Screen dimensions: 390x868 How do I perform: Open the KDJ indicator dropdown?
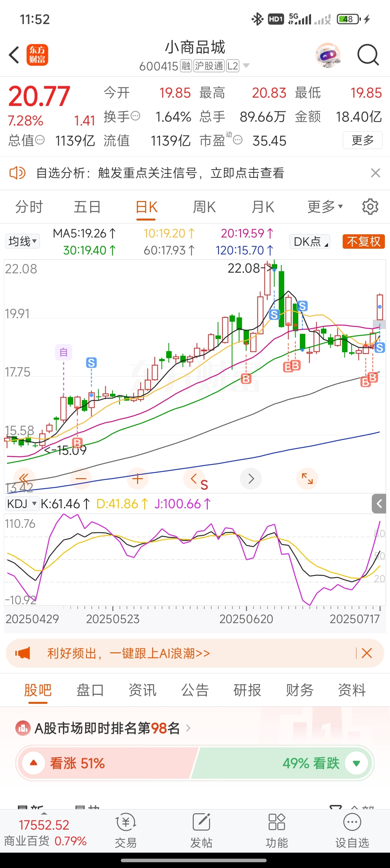pyautogui.click(x=22, y=504)
